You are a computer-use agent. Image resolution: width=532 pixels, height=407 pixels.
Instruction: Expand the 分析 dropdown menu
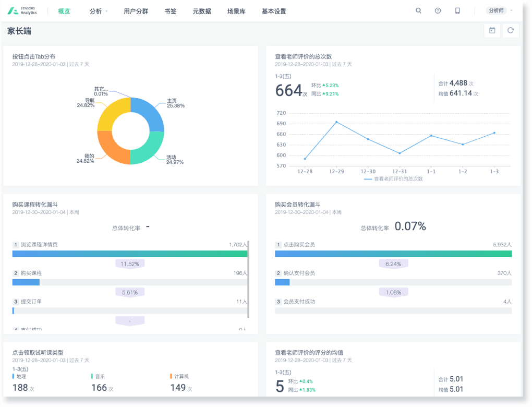click(x=99, y=11)
